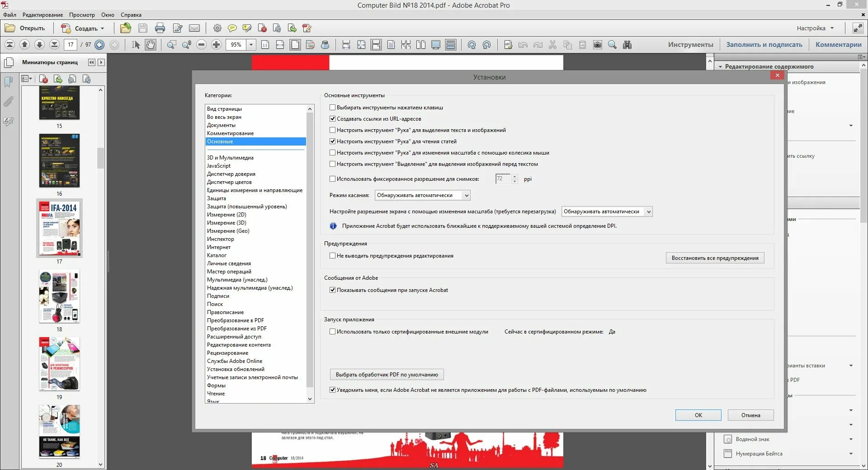Open the 'Окно' menu
This screenshot has height=470, width=868.
(x=108, y=15)
